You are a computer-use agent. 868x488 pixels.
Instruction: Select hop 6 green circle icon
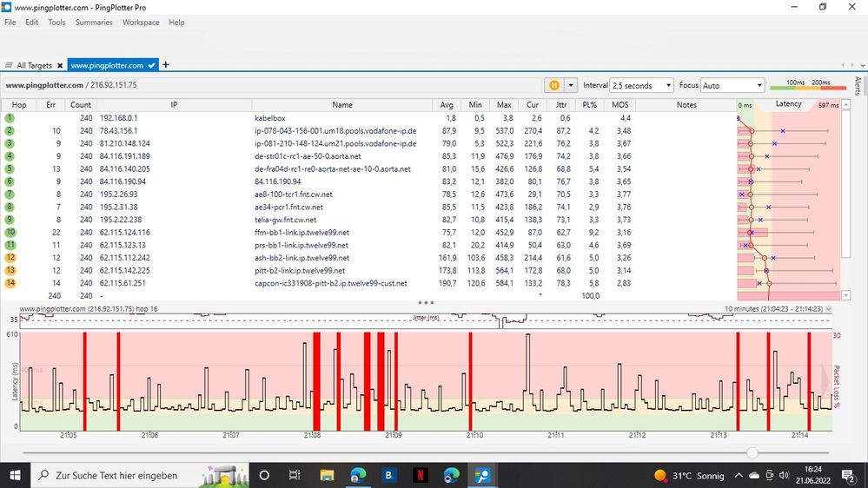point(10,181)
